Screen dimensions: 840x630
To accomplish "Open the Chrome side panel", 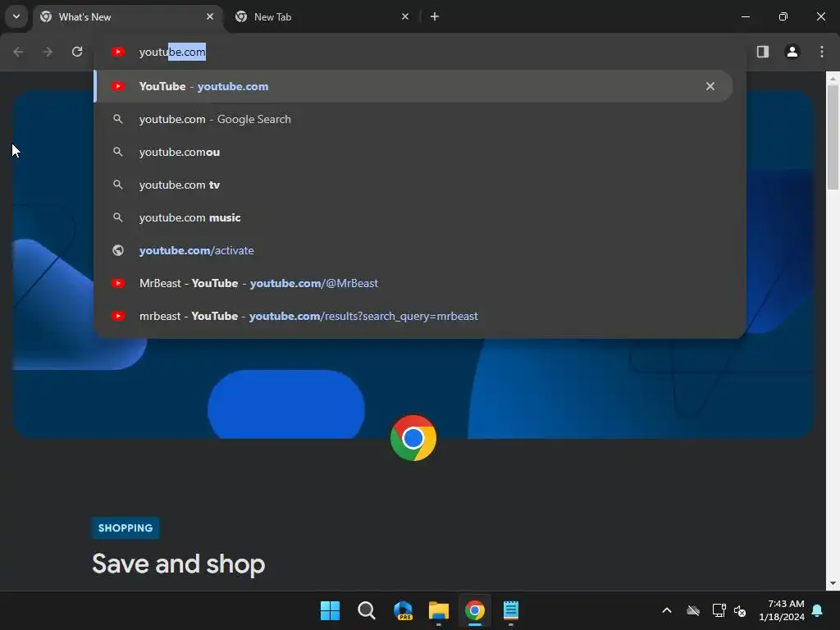I will click(762, 52).
